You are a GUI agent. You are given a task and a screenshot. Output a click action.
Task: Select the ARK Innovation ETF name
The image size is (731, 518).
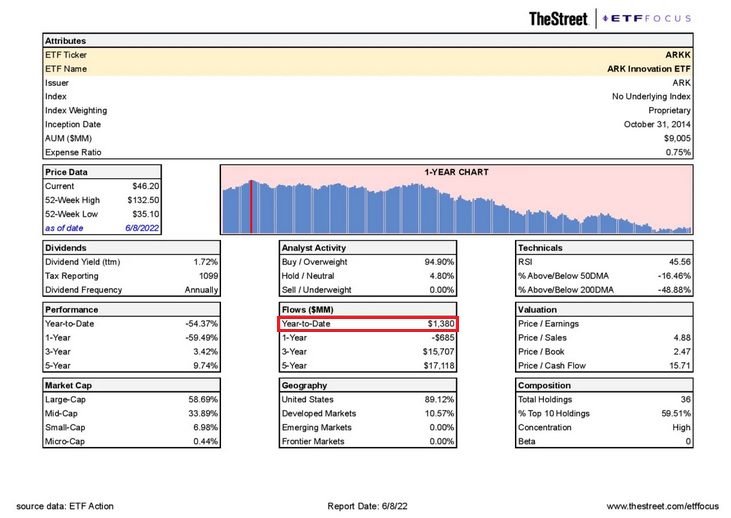[x=648, y=69]
